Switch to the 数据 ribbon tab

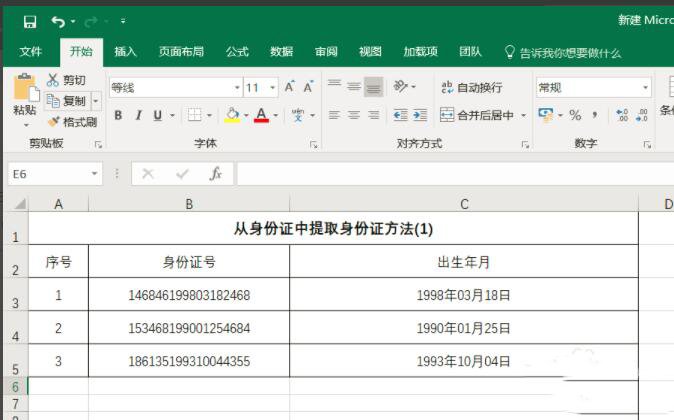[282, 52]
